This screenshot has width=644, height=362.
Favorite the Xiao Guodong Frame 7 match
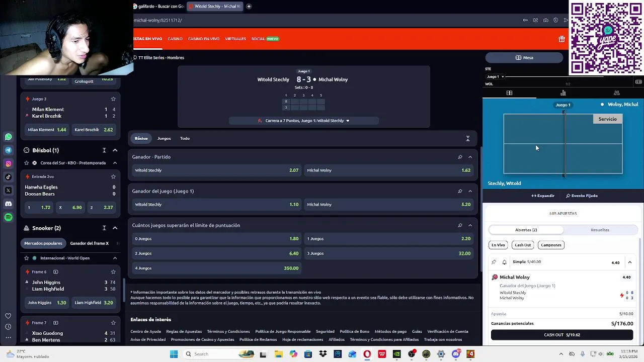pos(113,323)
